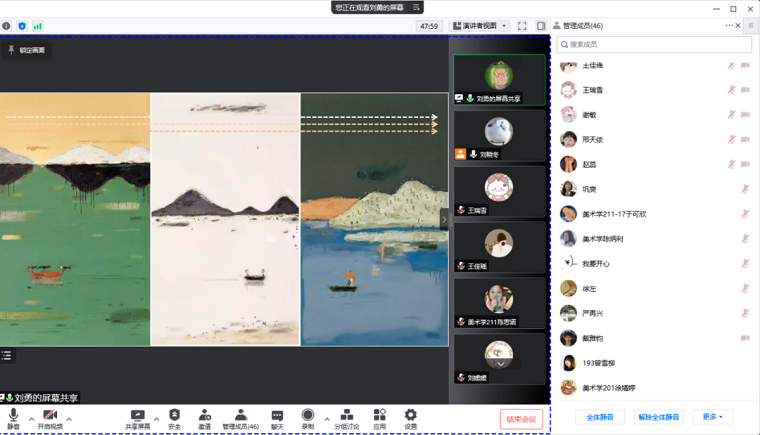Toggle camera icon for member 邢天依
The image size is (760, 435).
pyautogui.click(x=745, y=139)
